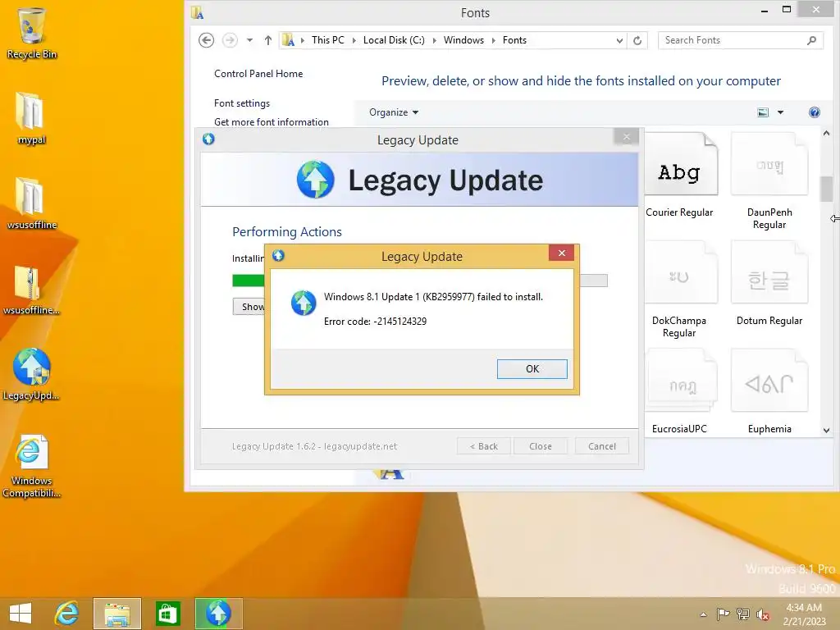This screenshot has width=840, height=630.
Task: Close the Legacy Update error dialog
Action: tap(561, 253)
